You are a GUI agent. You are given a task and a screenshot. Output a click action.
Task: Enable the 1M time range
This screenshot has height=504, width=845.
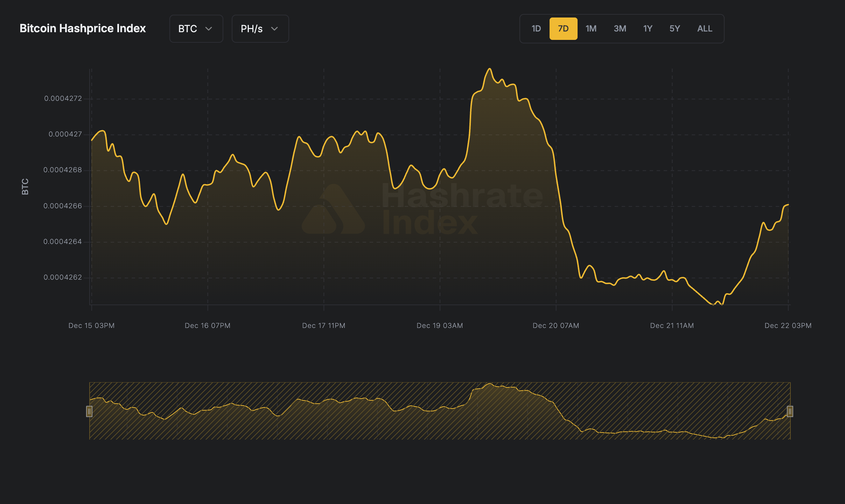tap(591, 28)
